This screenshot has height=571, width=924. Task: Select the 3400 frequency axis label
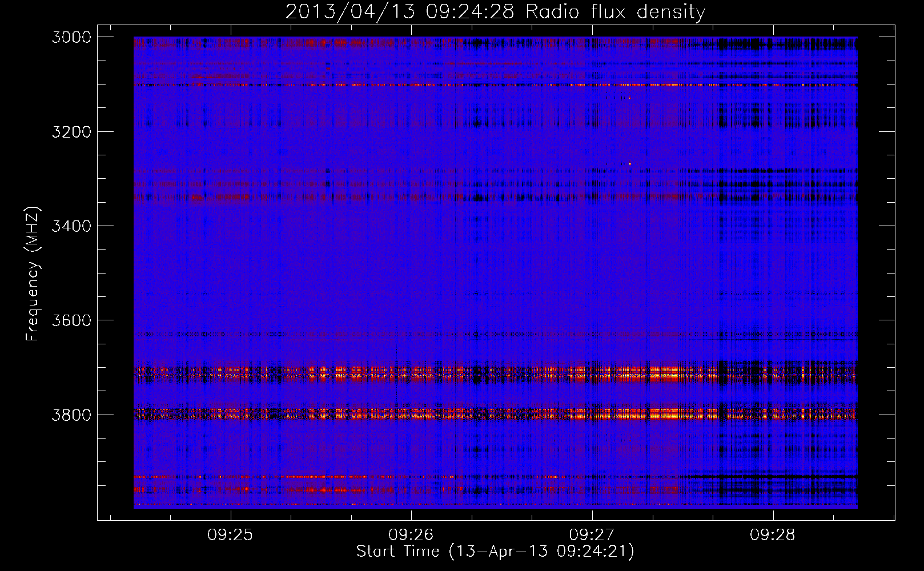(71, 226)
